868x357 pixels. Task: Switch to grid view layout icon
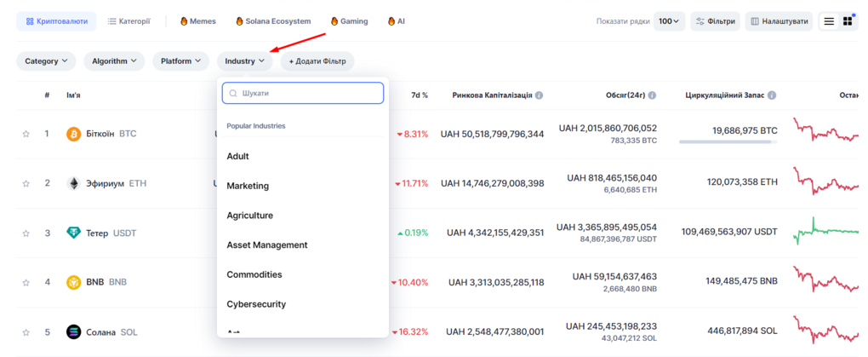tap(848, 21)
